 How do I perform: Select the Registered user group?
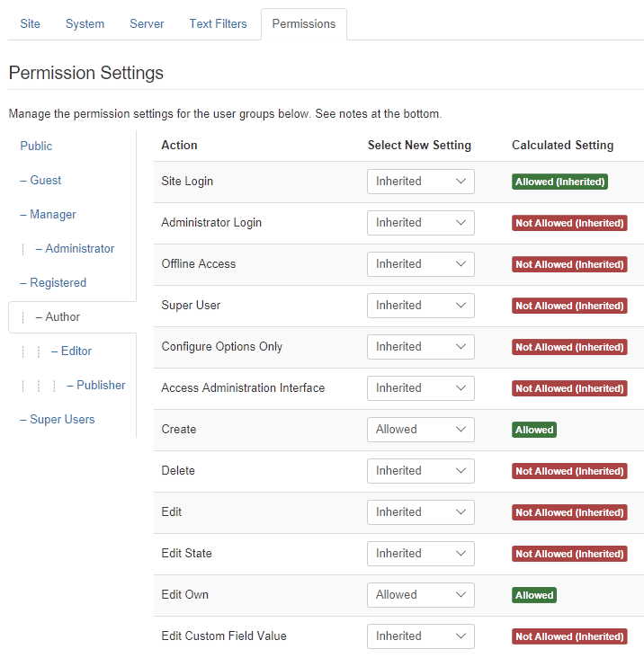[53, 283]
